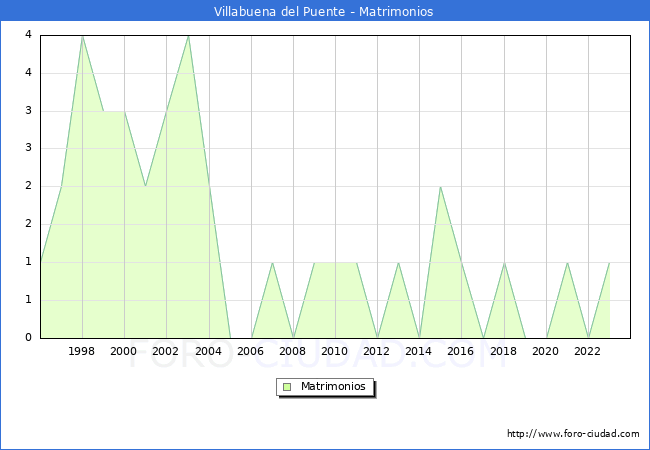Click the 2015 peak data point

440,187
